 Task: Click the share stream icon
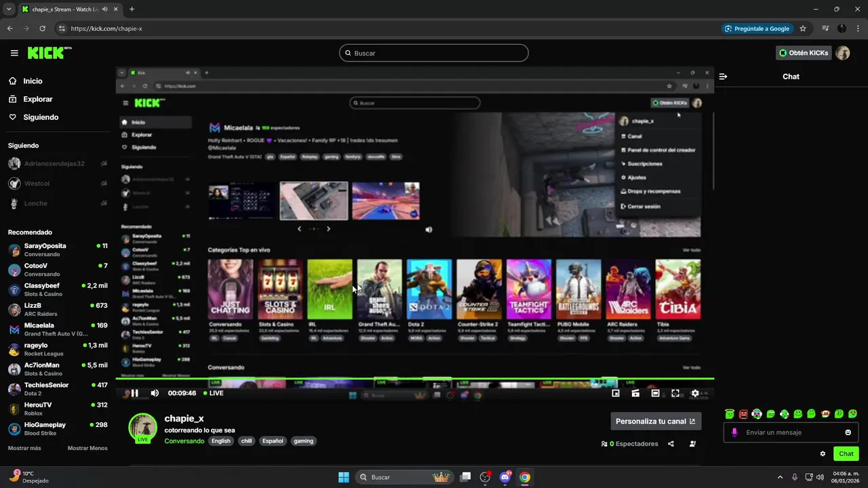tap(671, 444)
